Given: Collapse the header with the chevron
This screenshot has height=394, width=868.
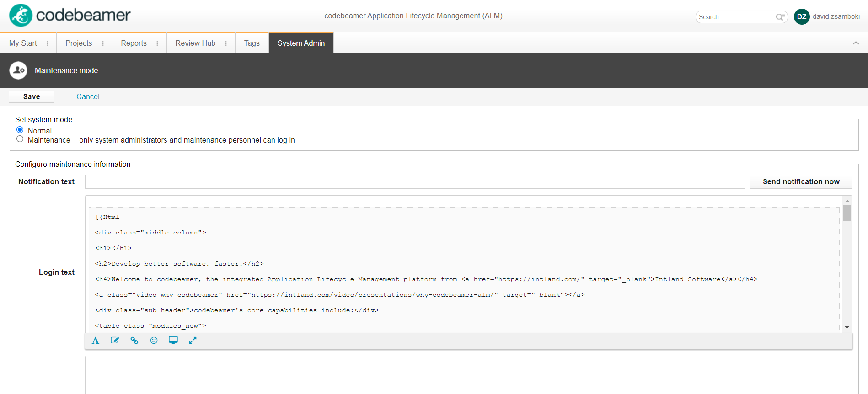Looking at the screenshot, I should pos(856,43).
